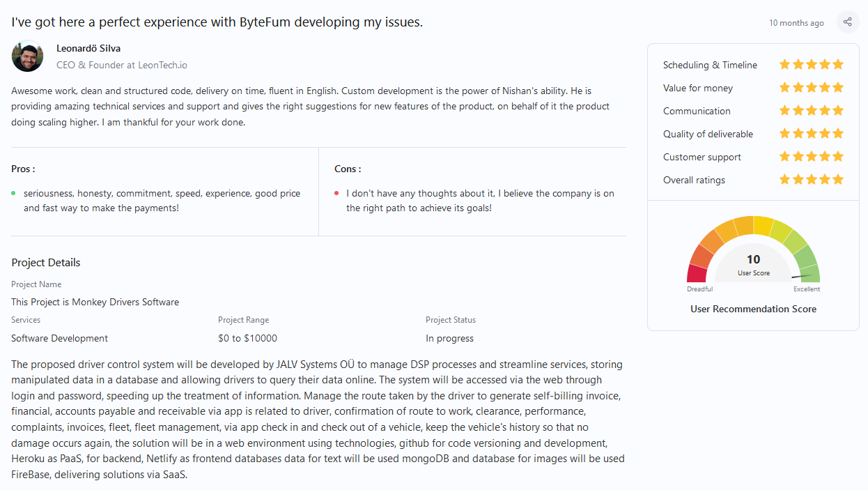Image resolution: width=868 pixels, height=490 pixels.
Task: Select the Quality of deliverable stars
Action: coord(812,134)
